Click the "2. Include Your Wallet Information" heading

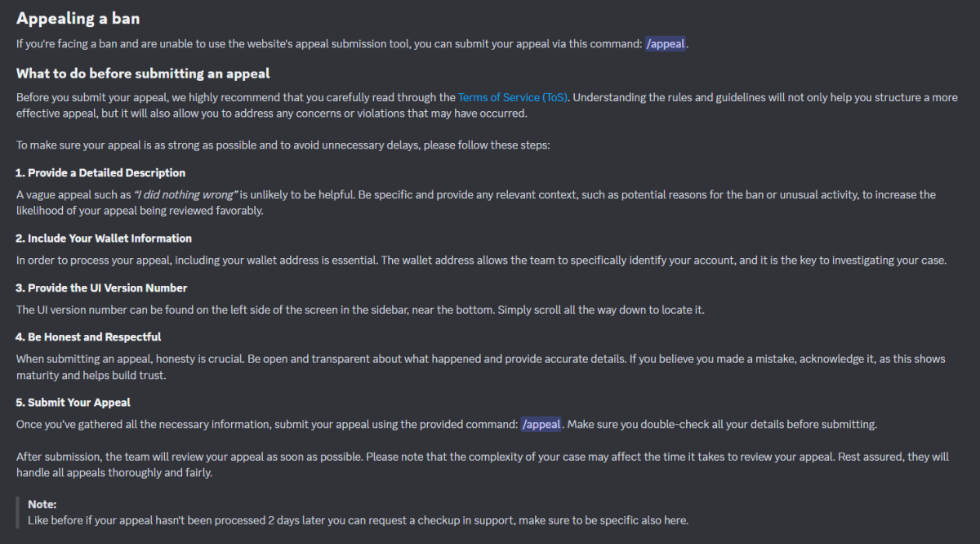(104, 239)
